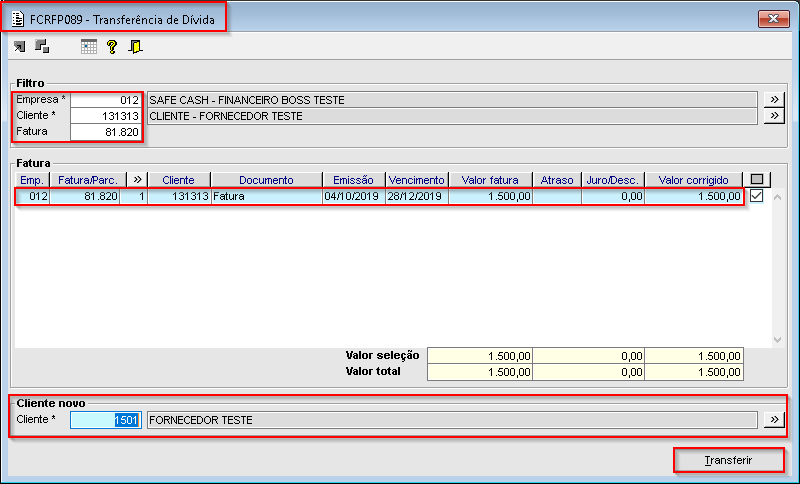Click the CLIENTE - FORNECEDOR TESTE description
This screenshot has height=484, width=800.
[452, 116]
